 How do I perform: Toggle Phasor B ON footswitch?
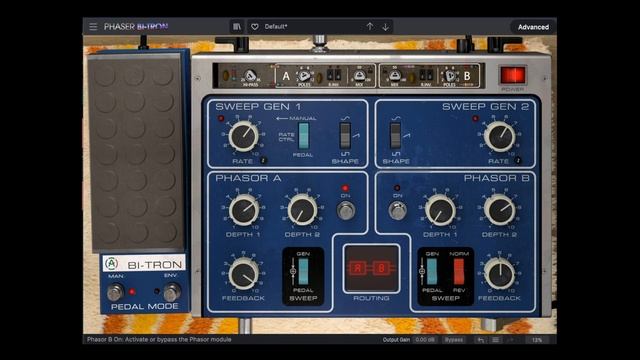click(x=397, y=211)
